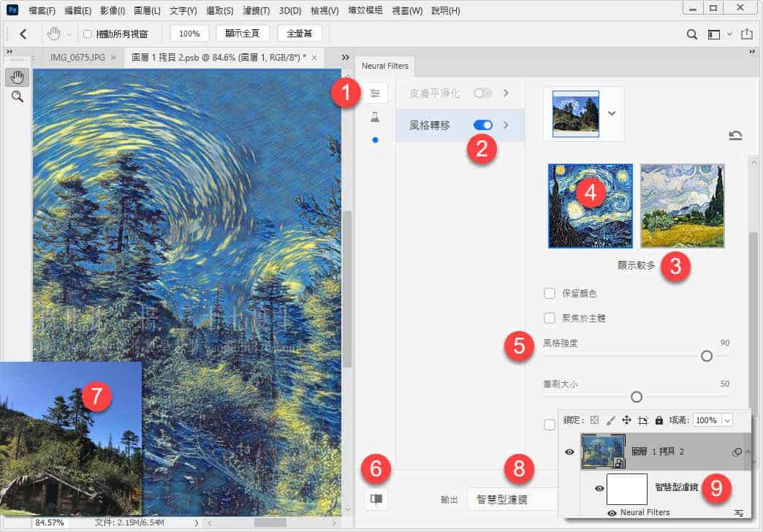
Task: Click the Hand tool preset icon in options bar
Action: click(x=53, y=34)
